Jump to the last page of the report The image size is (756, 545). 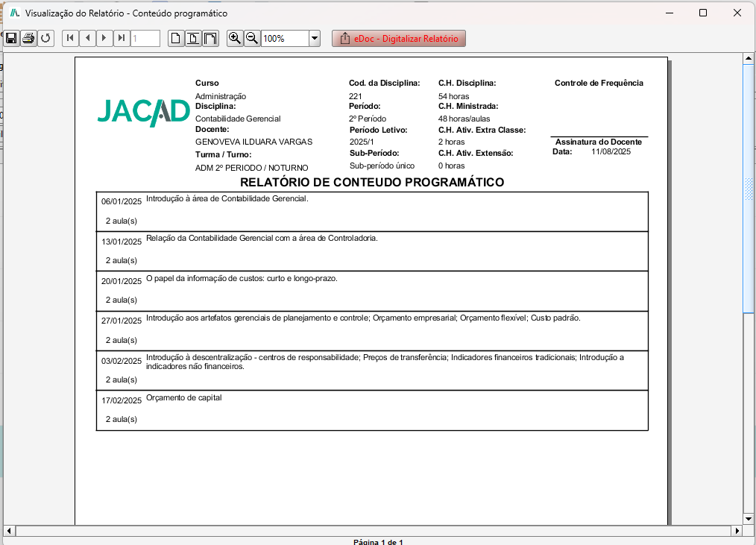[122, 38]
